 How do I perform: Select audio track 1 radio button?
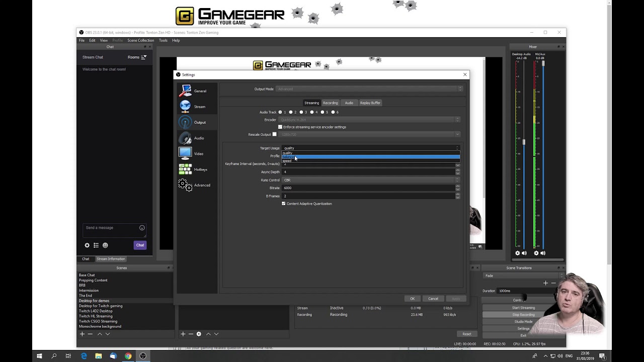[280, 112]
